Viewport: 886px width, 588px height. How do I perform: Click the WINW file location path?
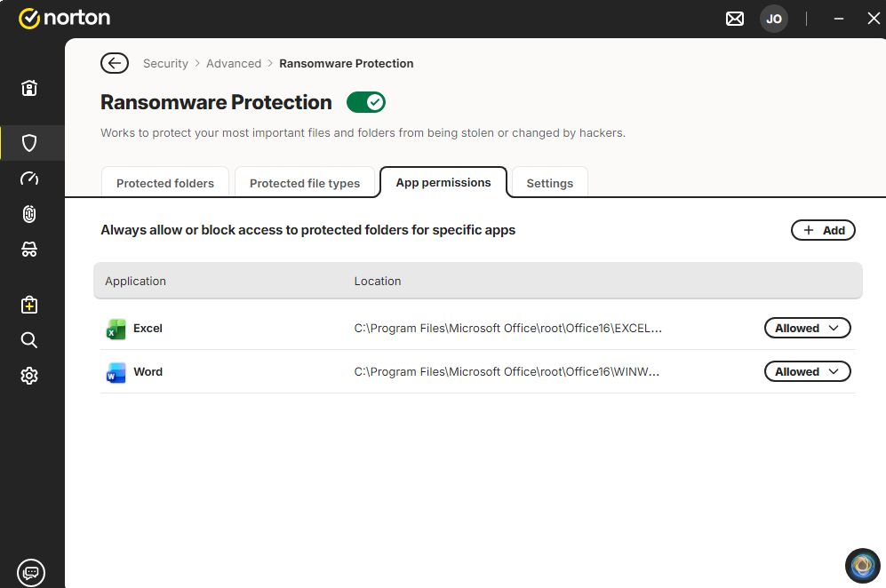[507, 371]
